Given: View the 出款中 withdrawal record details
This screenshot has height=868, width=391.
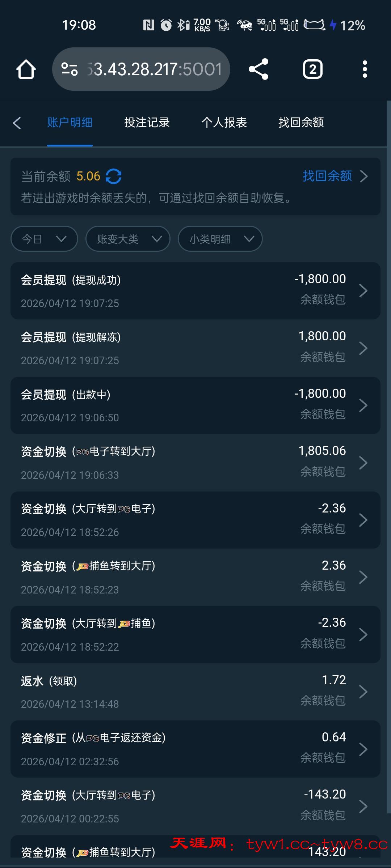Looking at the screenshot, I should coord(195,405).
